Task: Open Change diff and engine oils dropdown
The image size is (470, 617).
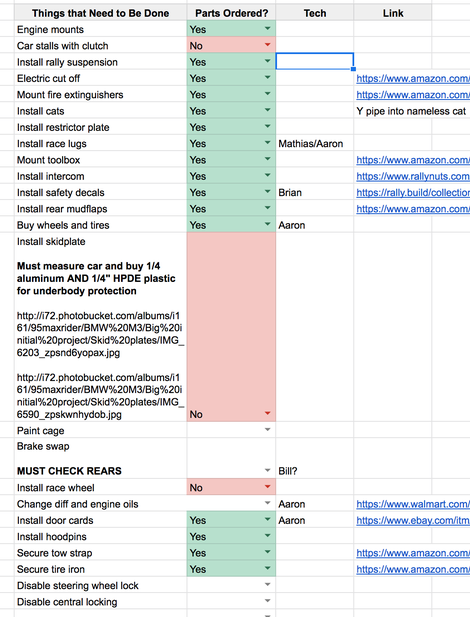Action: point(268,503)
